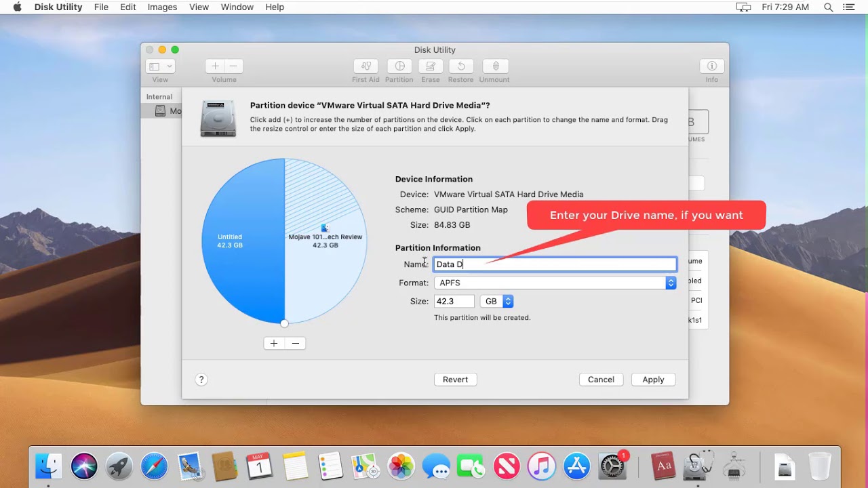Click the add volume plus toolbar button

[215, 66]
